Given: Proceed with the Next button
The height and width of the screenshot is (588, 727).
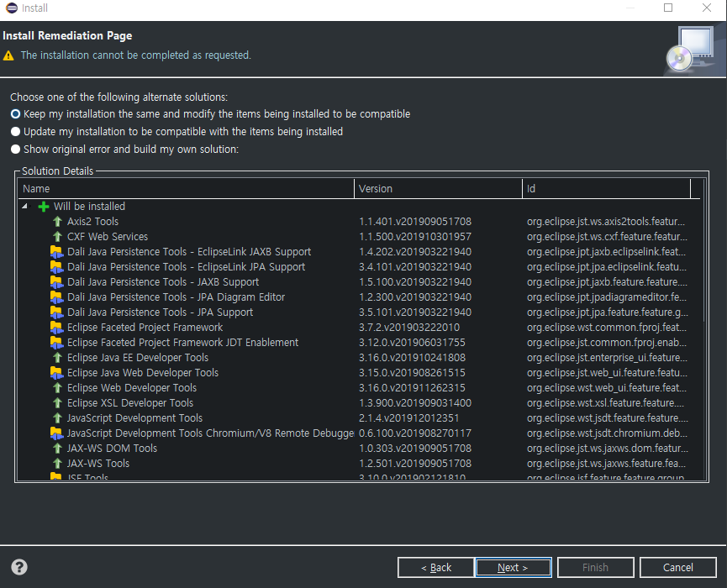Looking at the screenshot, I should [514, 568].
